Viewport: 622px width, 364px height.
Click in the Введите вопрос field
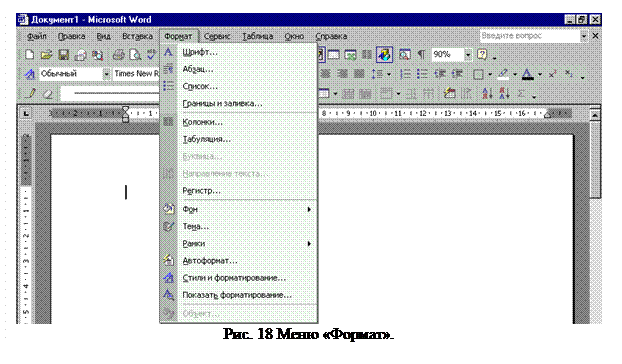click(x=530, y=36)
